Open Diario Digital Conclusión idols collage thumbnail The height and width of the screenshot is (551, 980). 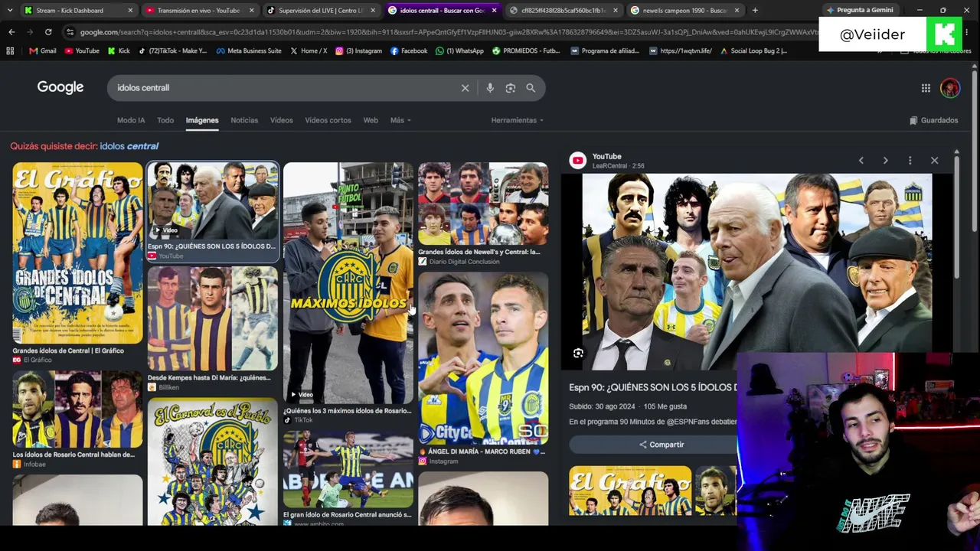[483, 204]
